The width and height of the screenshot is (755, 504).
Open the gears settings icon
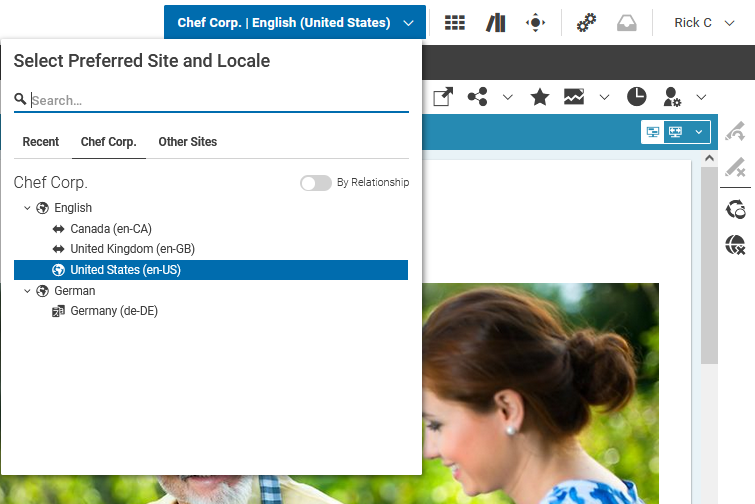[586, 23]
